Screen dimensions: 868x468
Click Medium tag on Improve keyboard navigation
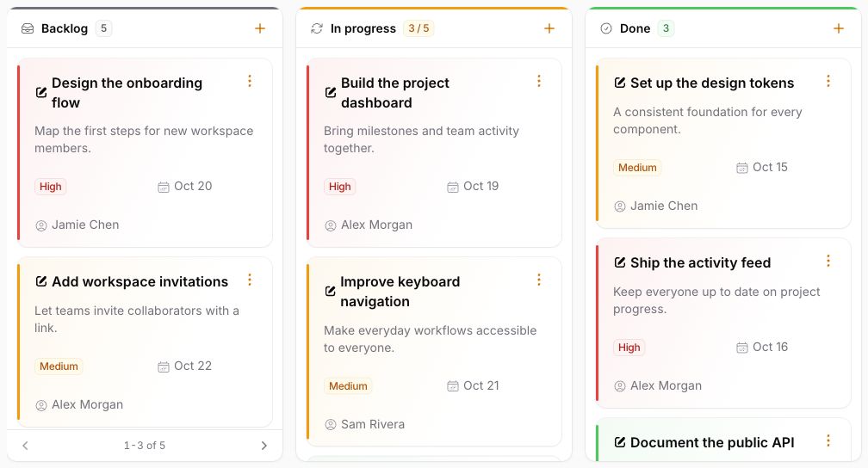[x=348, y=386]
